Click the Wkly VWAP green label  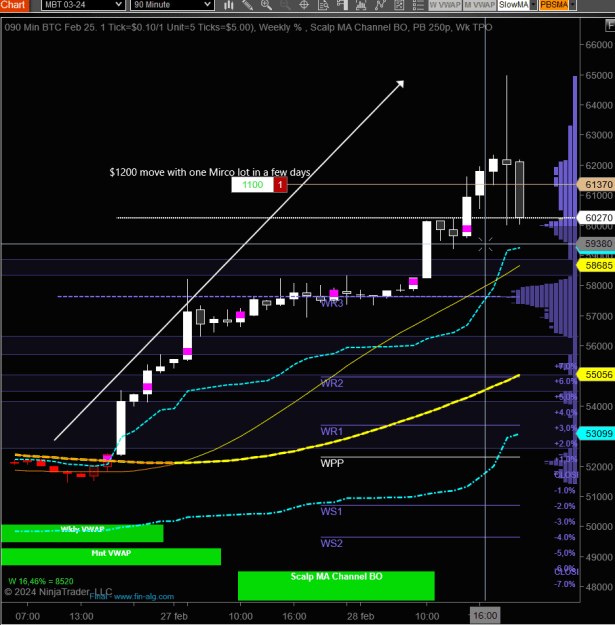click(x=82, y=533)
